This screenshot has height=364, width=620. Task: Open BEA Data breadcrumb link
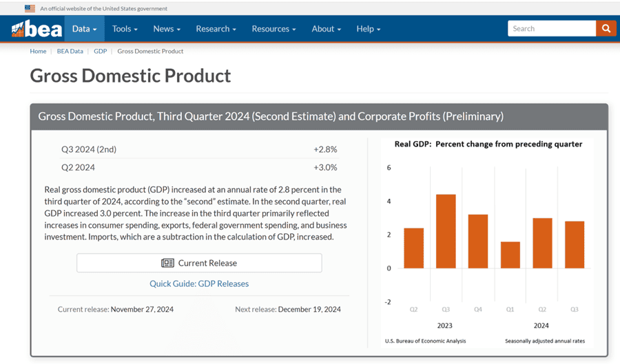[70, 51]
